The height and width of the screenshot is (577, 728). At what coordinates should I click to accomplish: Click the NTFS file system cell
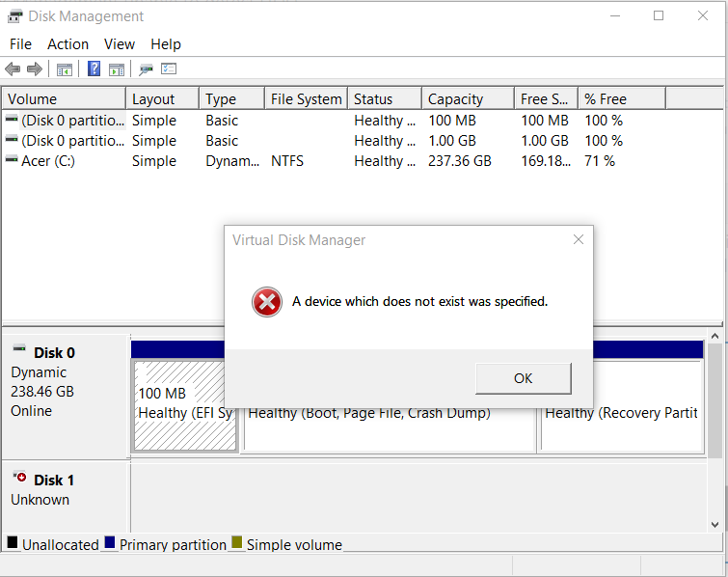tap(287, 161)
